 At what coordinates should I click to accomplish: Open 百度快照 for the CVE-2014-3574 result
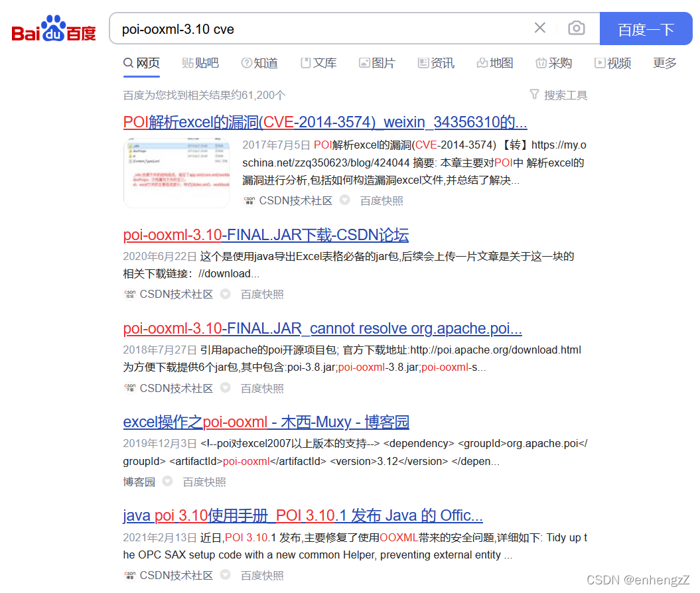pyautogui.click(x=382, y=201)
